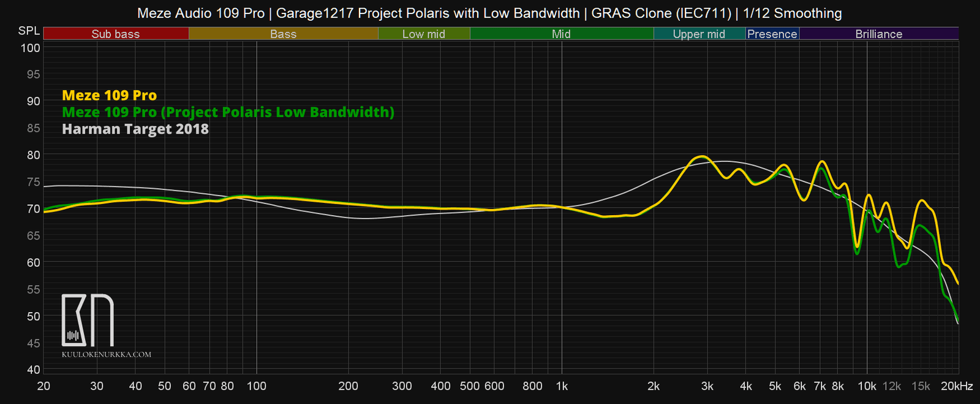Toggle the green Project Polaris Low Bandwidth legend

tap(228, 112)
